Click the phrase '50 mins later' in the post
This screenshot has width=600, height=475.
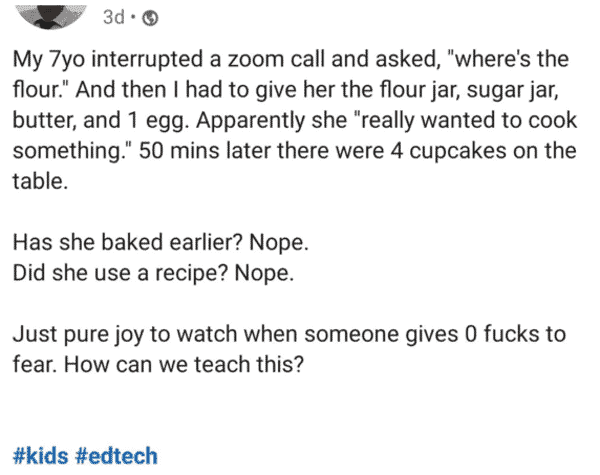pos(205,151)
